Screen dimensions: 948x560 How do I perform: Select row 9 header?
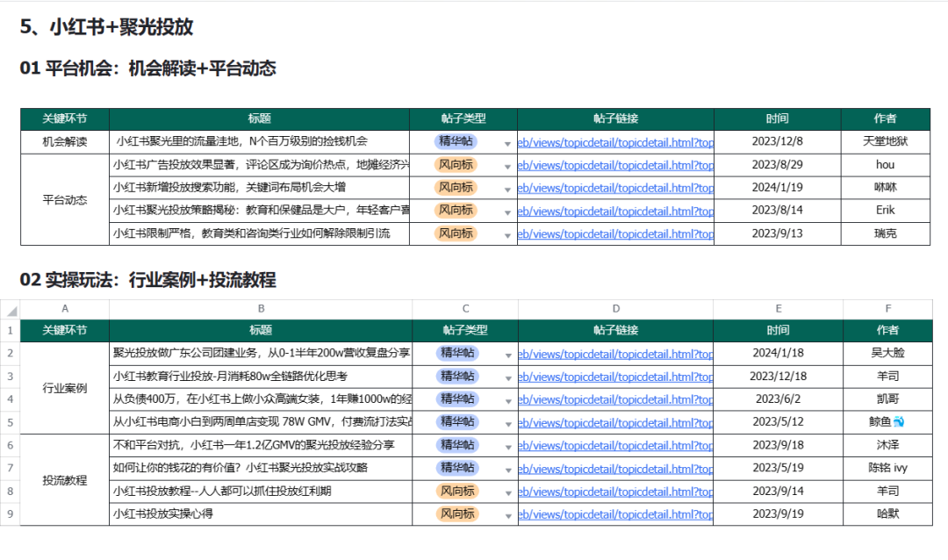click(11, 514)
